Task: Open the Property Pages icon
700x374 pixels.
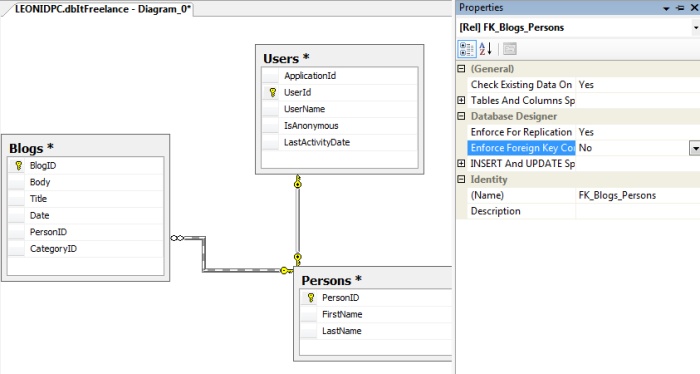Action: tap(509, 49)
